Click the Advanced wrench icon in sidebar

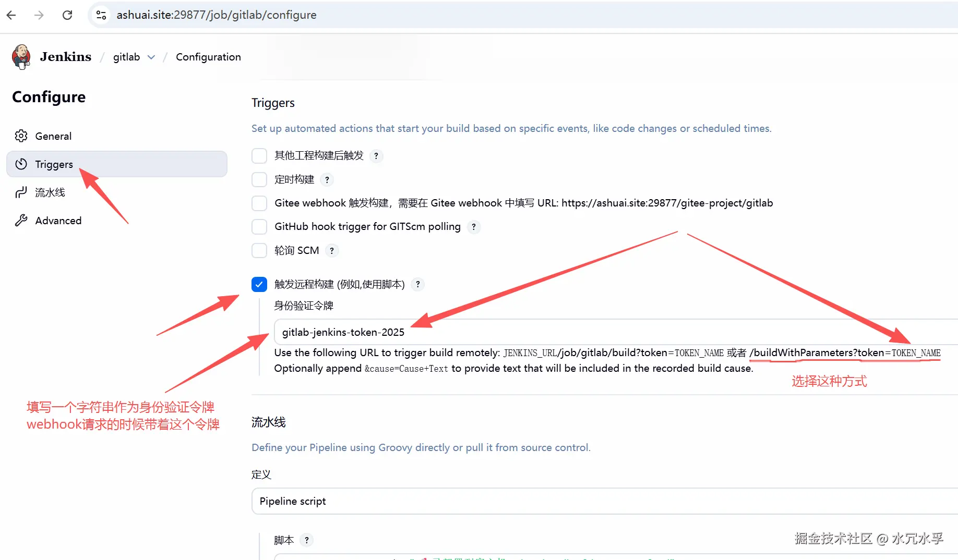point(21,221)
